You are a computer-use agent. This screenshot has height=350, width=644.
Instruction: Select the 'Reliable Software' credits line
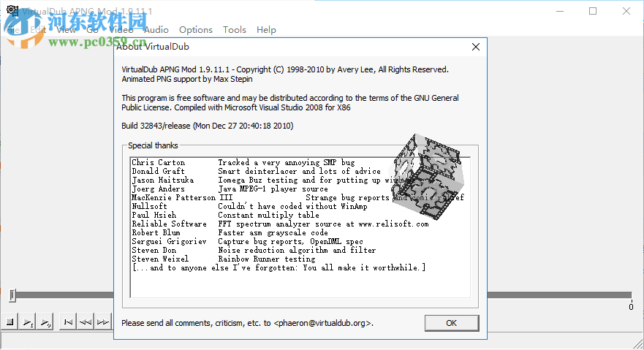280,224
